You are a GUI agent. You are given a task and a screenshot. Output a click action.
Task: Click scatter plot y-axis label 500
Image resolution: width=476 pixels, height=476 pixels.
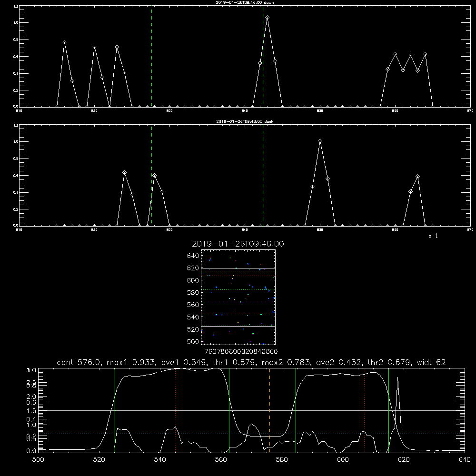[x=193, y=342]
